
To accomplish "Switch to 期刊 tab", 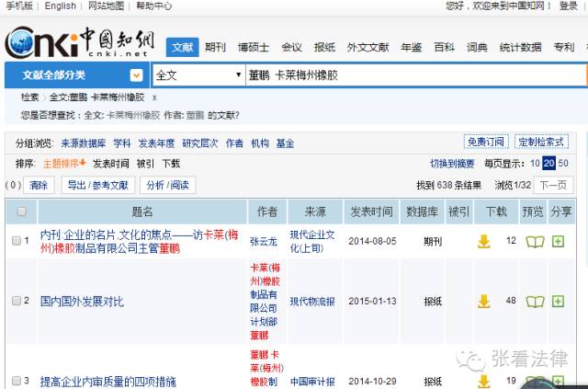I will point(215,47).
